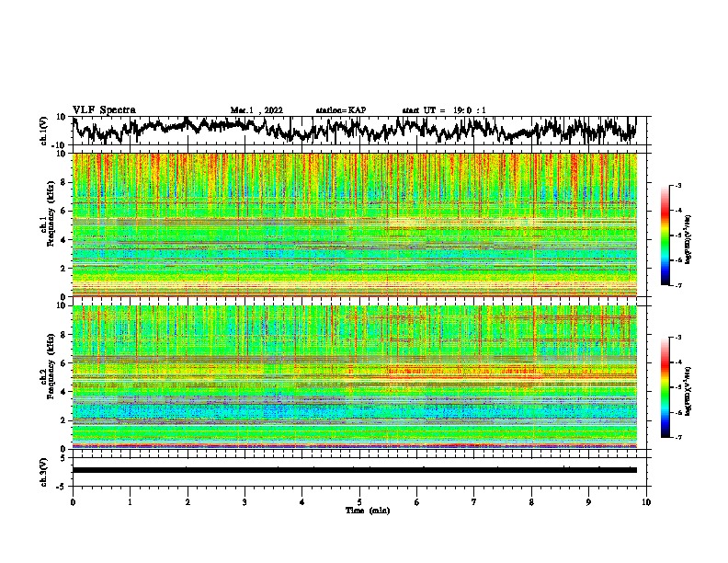Viewport: 728px width, 563px height.
Task: Click the color scale bar beside ch.2 spectrogram
Action: (x=665, y=387)
